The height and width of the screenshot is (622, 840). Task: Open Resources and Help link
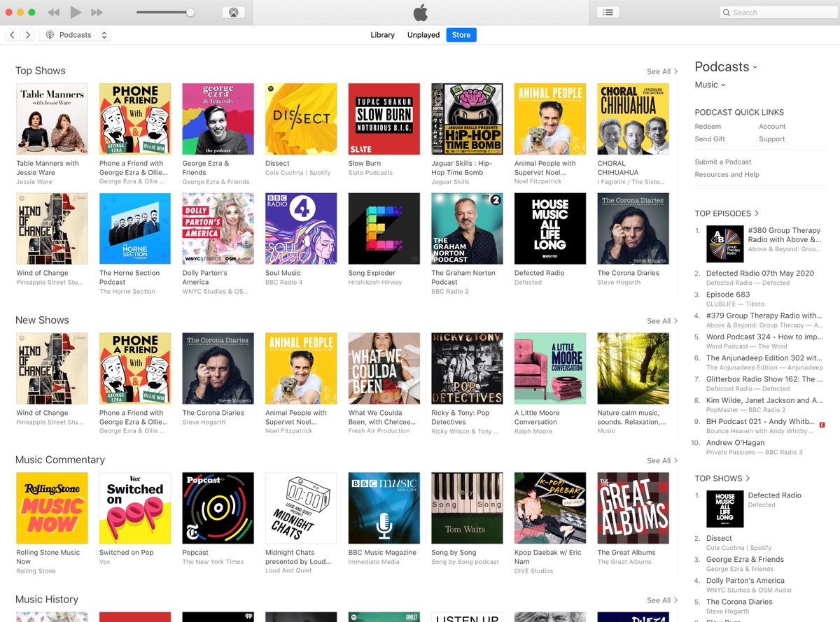click(727, 175)
